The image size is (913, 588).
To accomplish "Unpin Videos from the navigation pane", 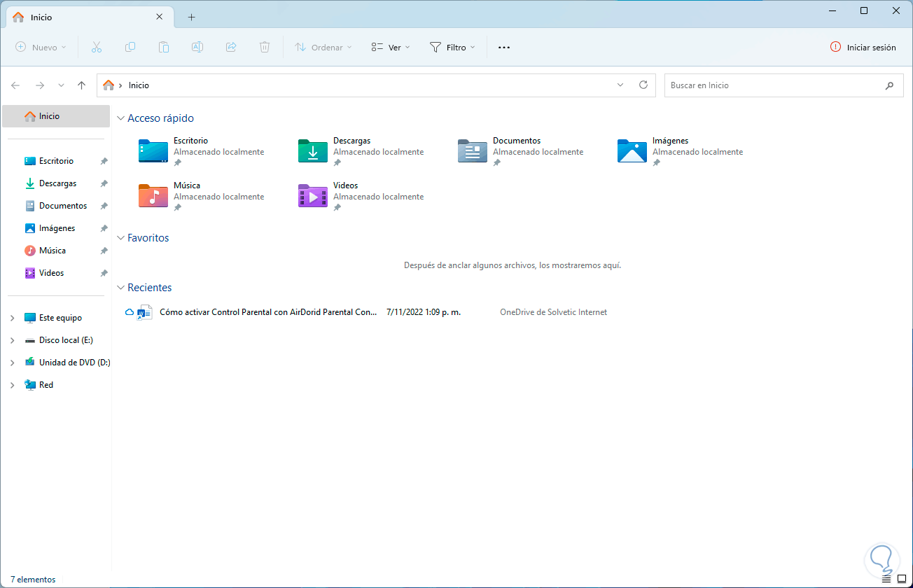I will coord(104,272).
